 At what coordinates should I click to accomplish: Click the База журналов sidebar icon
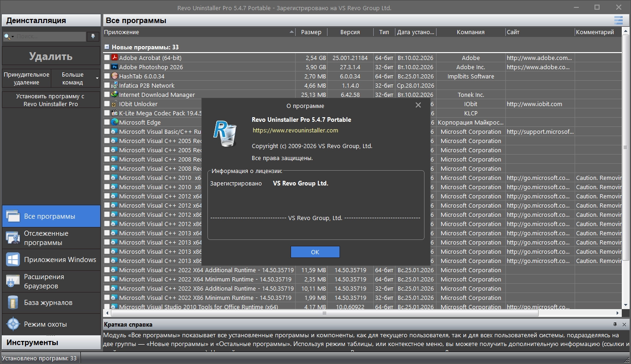[x=13, y=303]
